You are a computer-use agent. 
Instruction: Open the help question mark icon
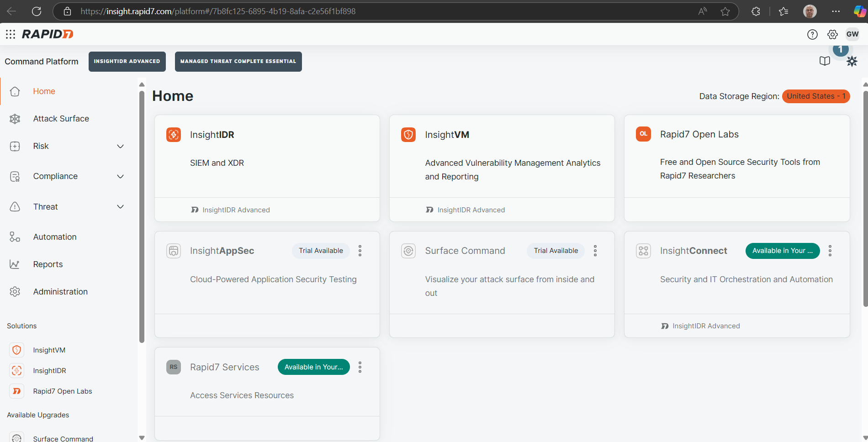tap(812, 34)
